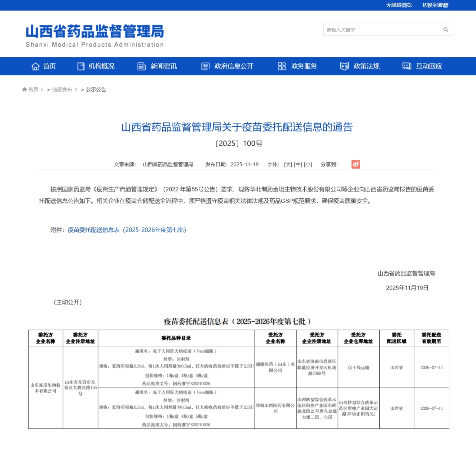Screen dimensions: 476x453
Task: Click the 政府信息公开 document icon
Action: 205,66
